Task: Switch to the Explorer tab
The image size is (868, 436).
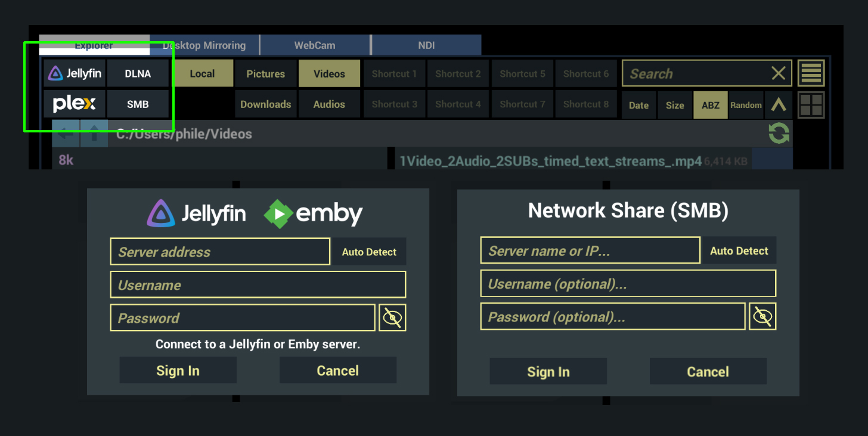Action: click(x=94, y=45)
